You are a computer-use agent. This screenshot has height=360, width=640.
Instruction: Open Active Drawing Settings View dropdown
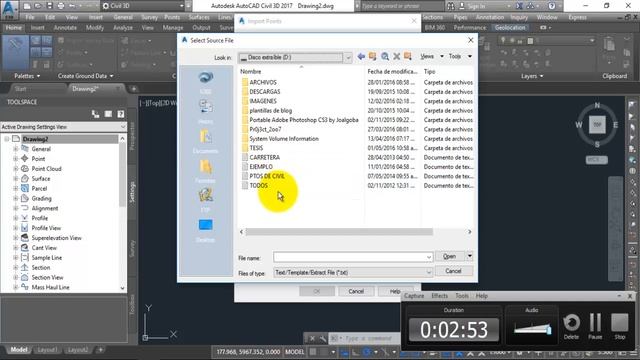122,127
